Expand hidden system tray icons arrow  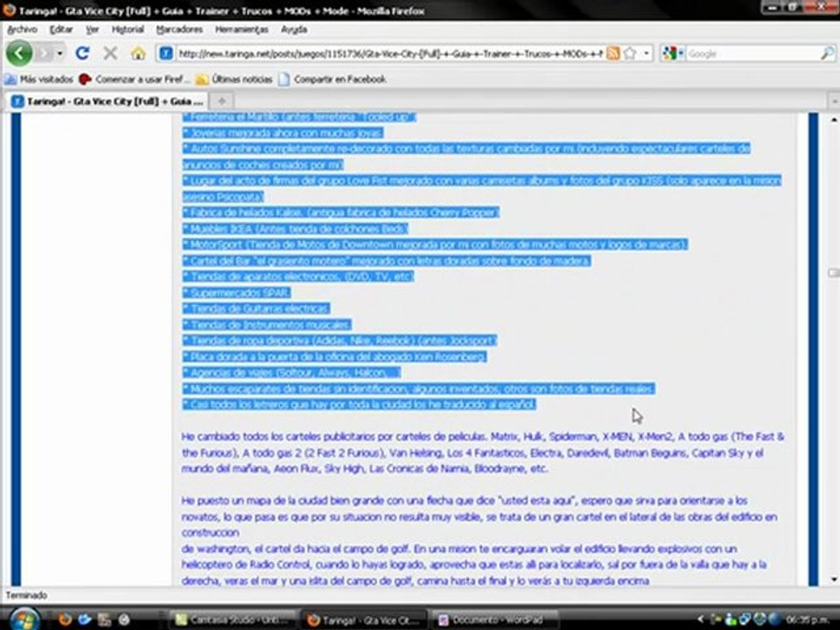701,619
